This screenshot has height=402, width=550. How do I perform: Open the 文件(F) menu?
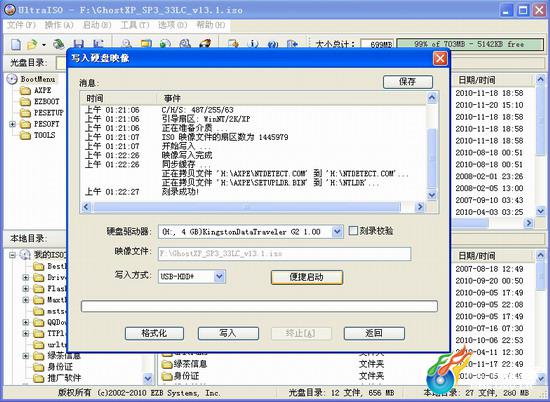21,25
